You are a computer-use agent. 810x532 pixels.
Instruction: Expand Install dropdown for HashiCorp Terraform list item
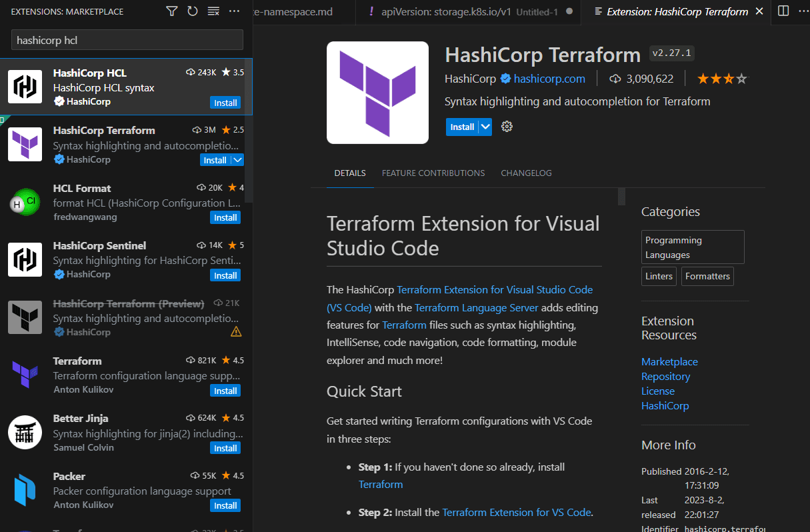[237, 160]
